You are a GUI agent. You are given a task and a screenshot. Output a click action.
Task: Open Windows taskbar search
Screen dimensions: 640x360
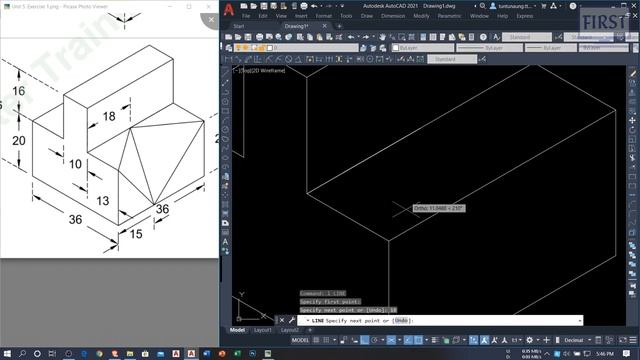click(x=22, y=353)
